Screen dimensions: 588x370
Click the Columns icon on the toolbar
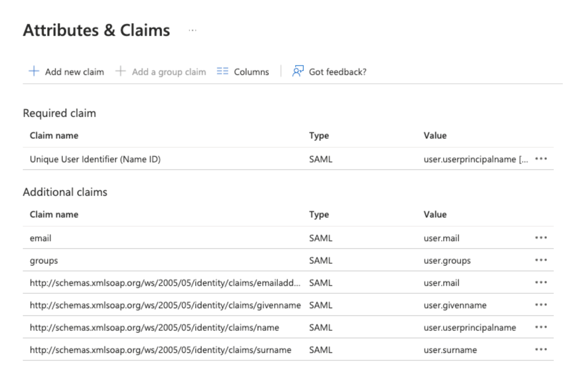[x=222, y=72]
